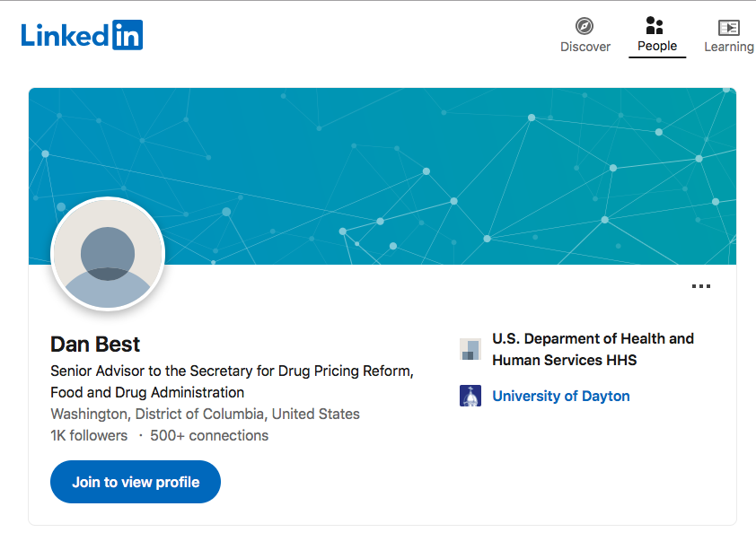Click the Senior Advisor headline text
Viewport: 756px width, 550px height.
coord(232,381)
